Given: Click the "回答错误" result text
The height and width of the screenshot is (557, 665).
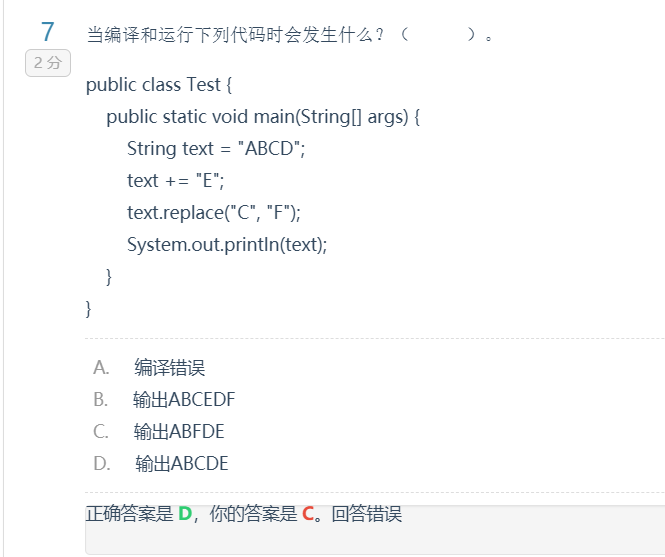Looking at the screenshot, I should click(x=366, y=515).
